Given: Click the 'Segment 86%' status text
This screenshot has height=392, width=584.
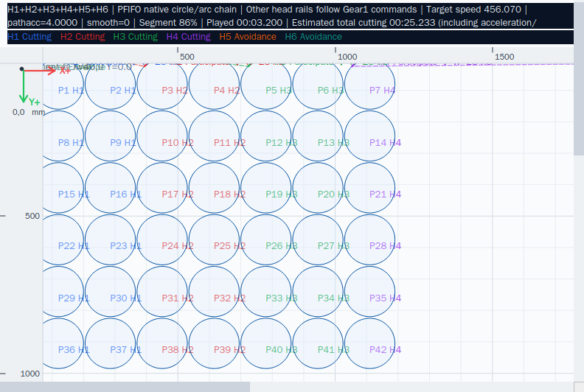Looking at the screenshot, I should point(168,23).
